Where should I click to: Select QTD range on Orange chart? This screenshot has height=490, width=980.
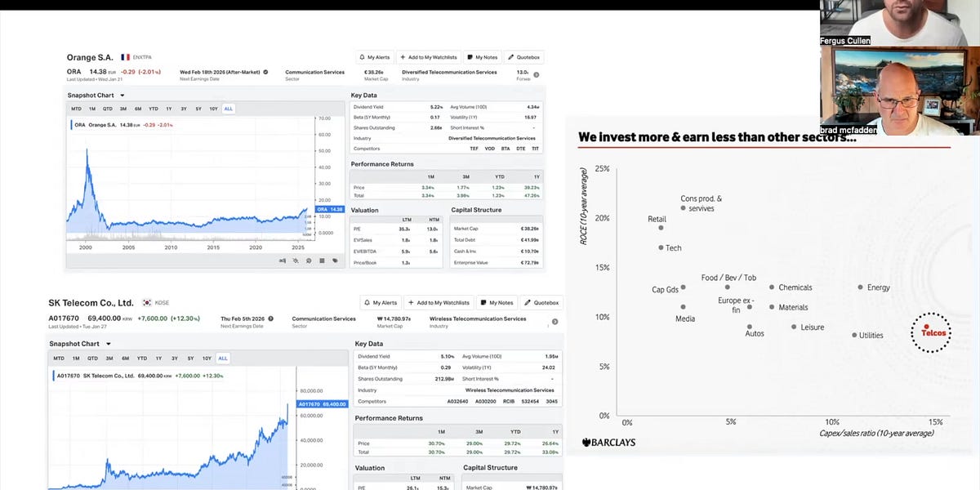[x=108, y=109]
